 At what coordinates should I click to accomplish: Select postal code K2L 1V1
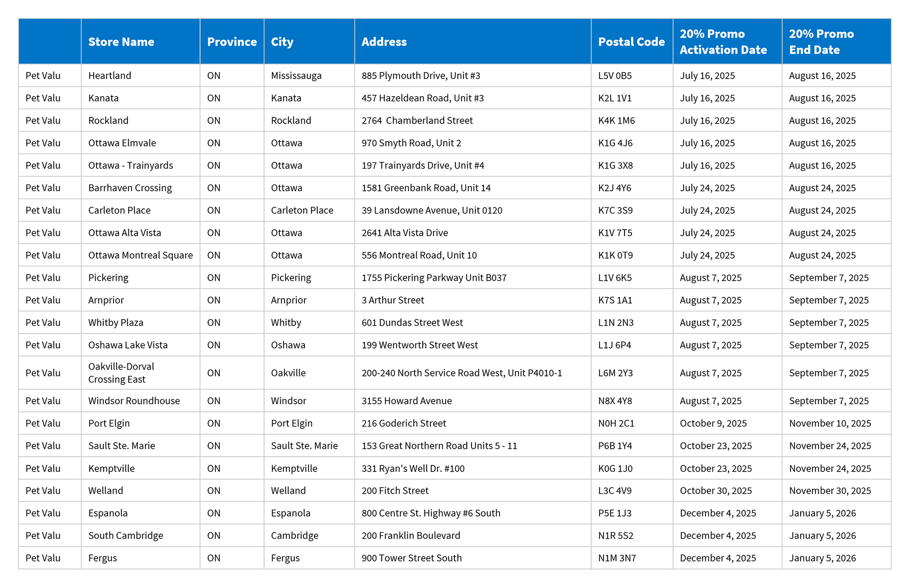pos(615,98)
